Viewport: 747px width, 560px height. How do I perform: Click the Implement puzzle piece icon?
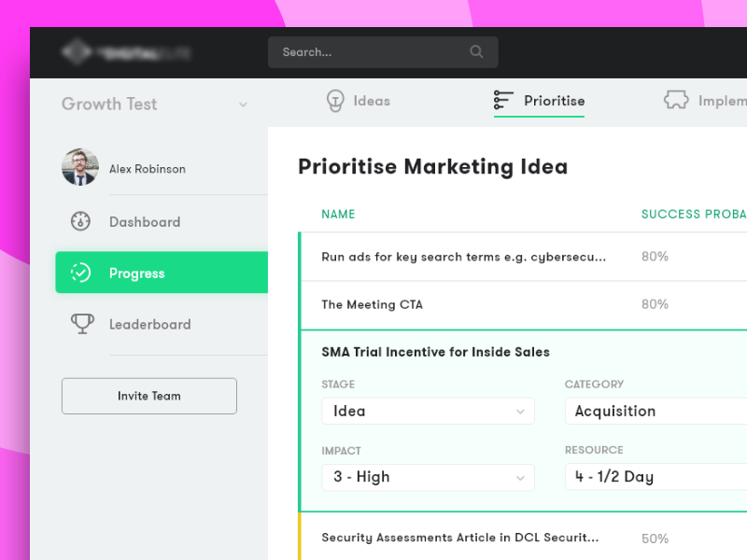(674, 100)
